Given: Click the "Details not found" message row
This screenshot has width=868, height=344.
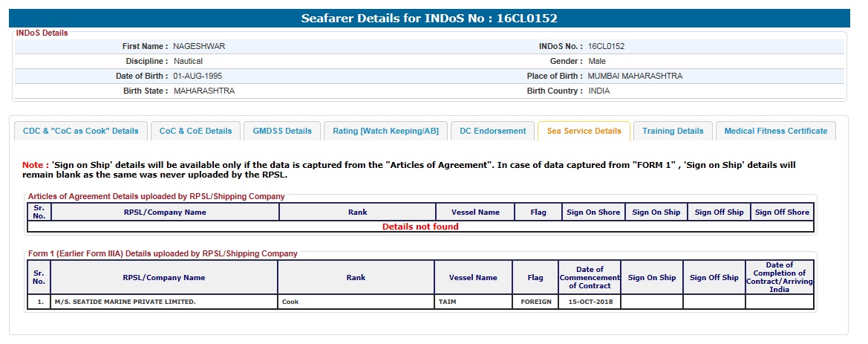Looking at the screenshot, I should coord(420,227).
